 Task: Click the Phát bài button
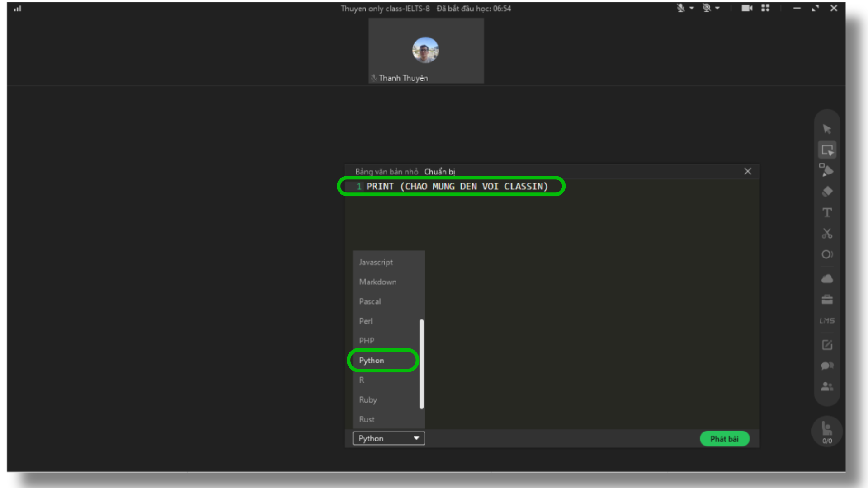tap(724, 439)
